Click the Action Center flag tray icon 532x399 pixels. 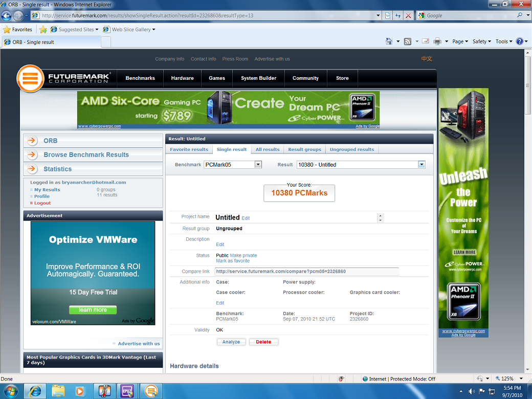(481, 391)
